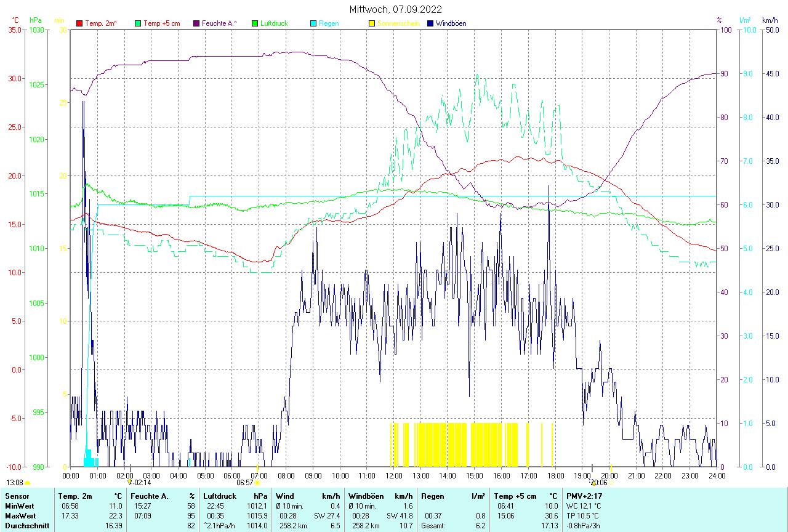788x532 pixels.
Task: Click the MinWert row label
Action: click(20, 506)
